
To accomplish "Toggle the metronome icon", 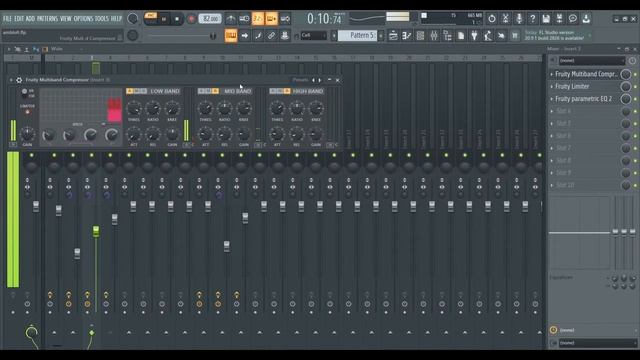I will tap(231, 19).
